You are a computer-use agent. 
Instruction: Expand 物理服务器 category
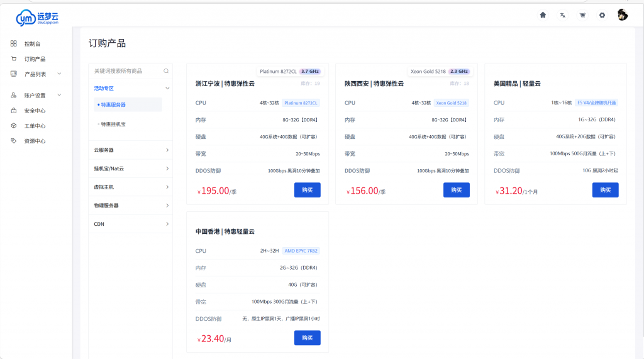tap(131, 206)
